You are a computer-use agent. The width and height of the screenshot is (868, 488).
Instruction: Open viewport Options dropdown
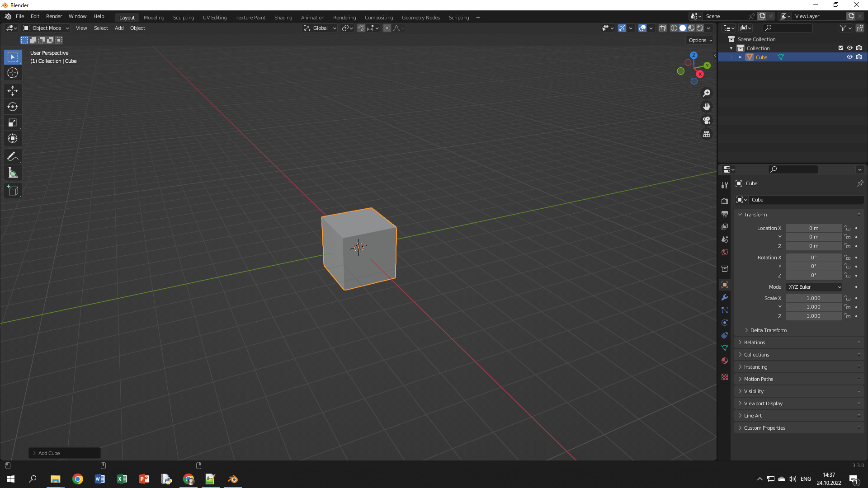(700, 40)
